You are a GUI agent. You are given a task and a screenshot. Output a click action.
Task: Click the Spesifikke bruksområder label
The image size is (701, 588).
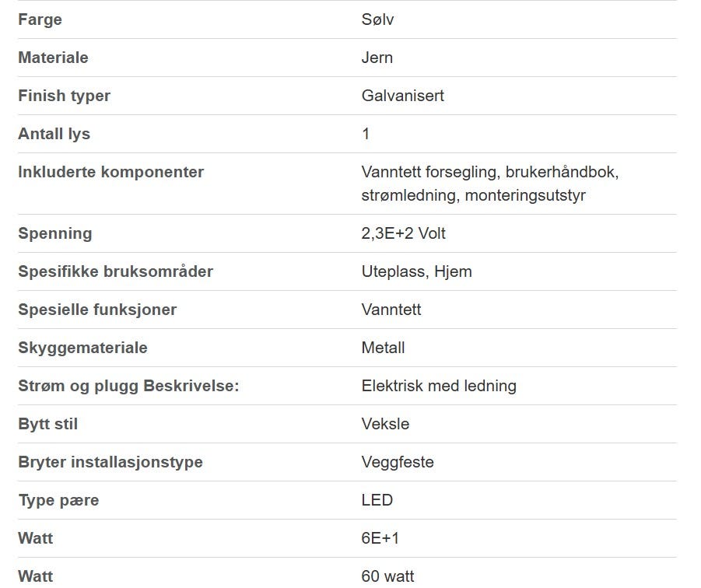click(115, 271)
